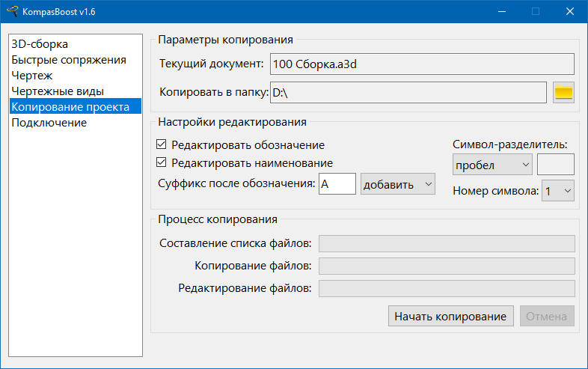588x369 pixels.
Task: Open the "Подключение" section
Action: pyautogui.click(x=49, y=123)
